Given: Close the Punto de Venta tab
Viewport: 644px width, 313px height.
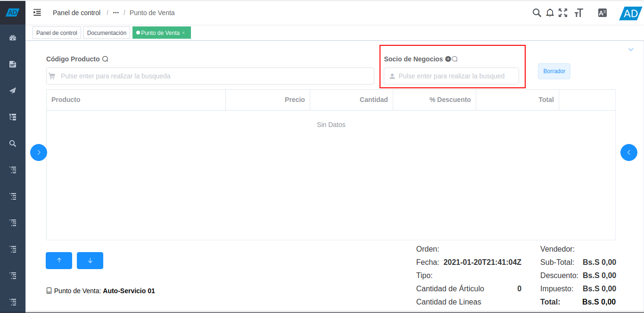Looking at the screenshot, I should coord(184,33).
